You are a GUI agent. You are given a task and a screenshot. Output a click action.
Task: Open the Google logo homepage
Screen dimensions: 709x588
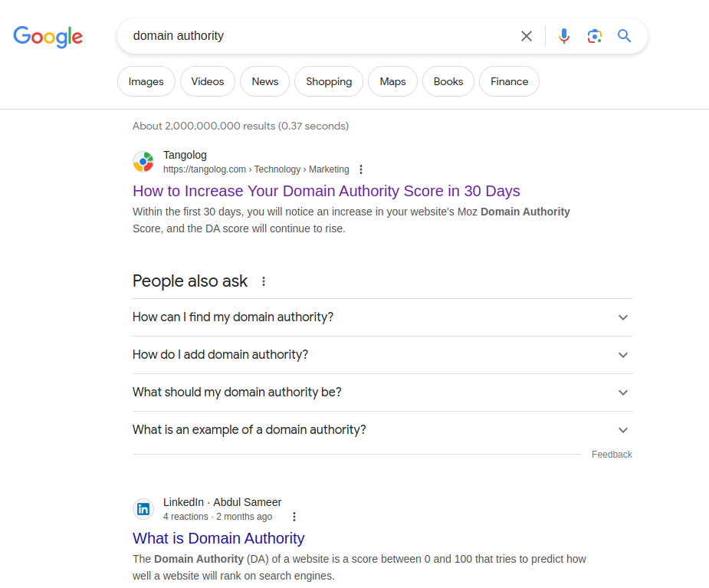(48, 37)
